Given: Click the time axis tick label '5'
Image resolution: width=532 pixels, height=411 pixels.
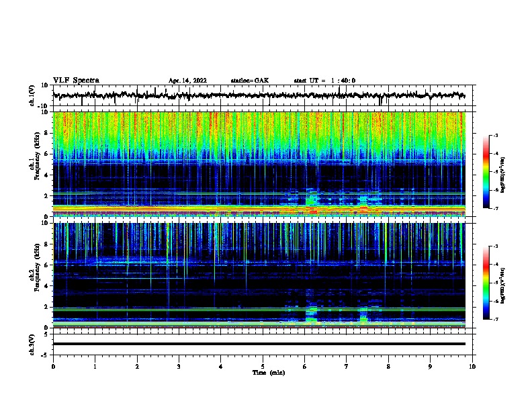Looking at the screenshot, I should (263, 367).
